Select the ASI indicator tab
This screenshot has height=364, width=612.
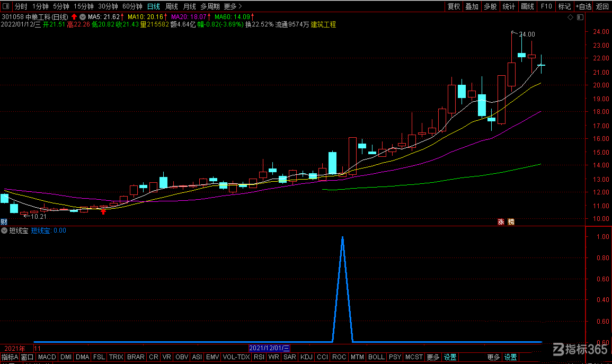point(197,357)
